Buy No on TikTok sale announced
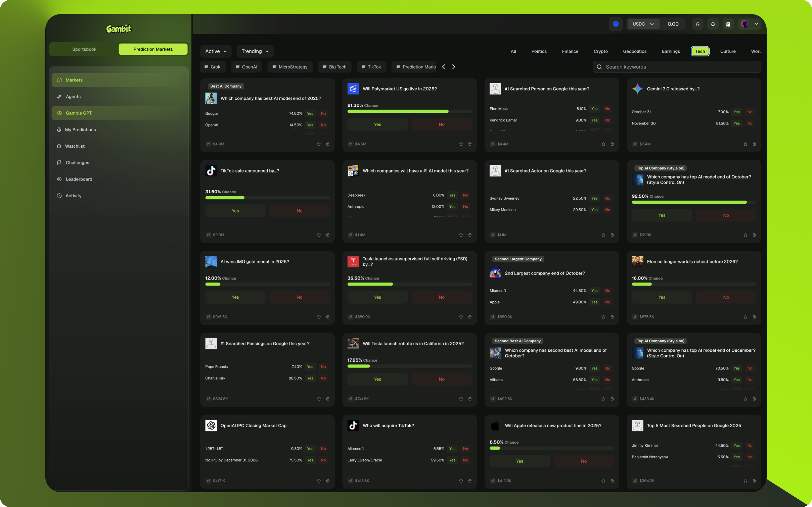 click(299, 211)
